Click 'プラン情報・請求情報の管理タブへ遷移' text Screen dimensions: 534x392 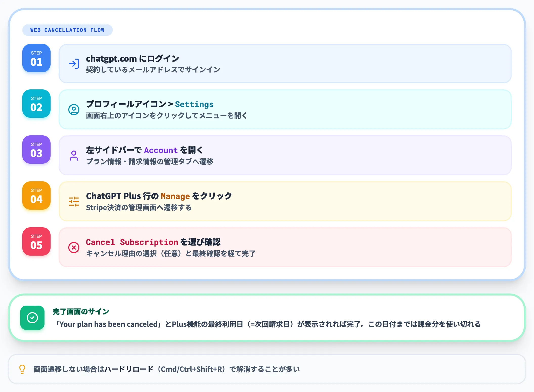pyautogui.click(x=150, y=162)
